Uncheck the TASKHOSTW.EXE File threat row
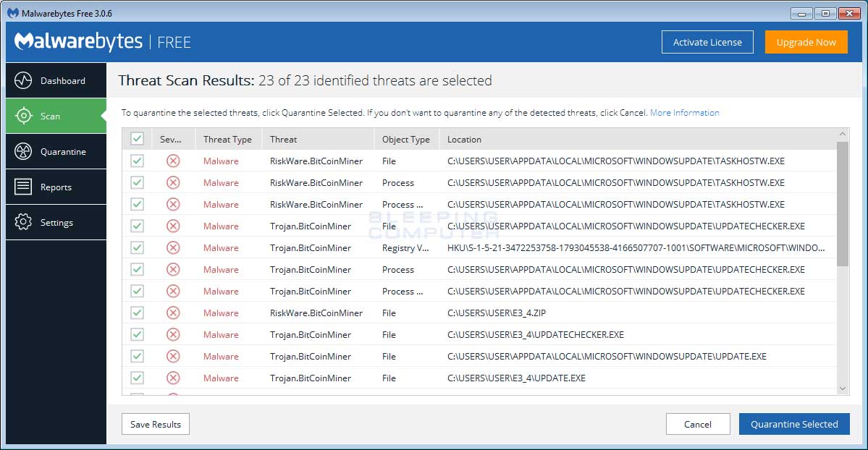This screenshot has width=868, height=450. coord(138,161)
